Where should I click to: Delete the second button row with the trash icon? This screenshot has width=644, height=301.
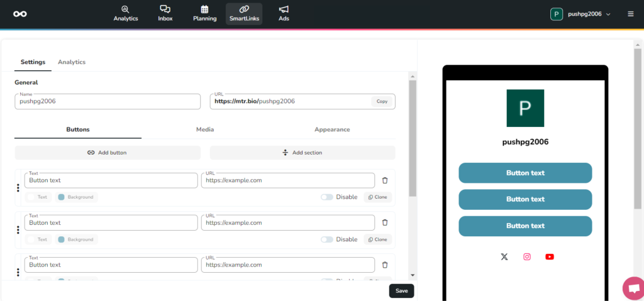(x=385, y=222)
